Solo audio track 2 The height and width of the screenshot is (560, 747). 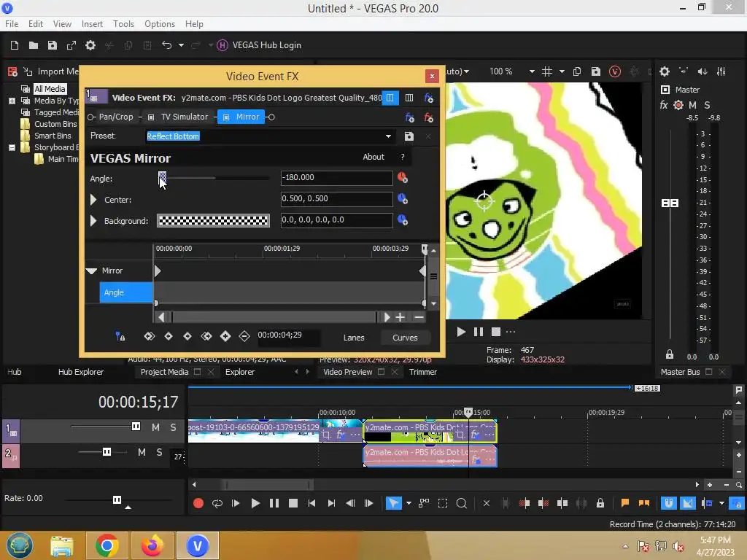point(159,452)
